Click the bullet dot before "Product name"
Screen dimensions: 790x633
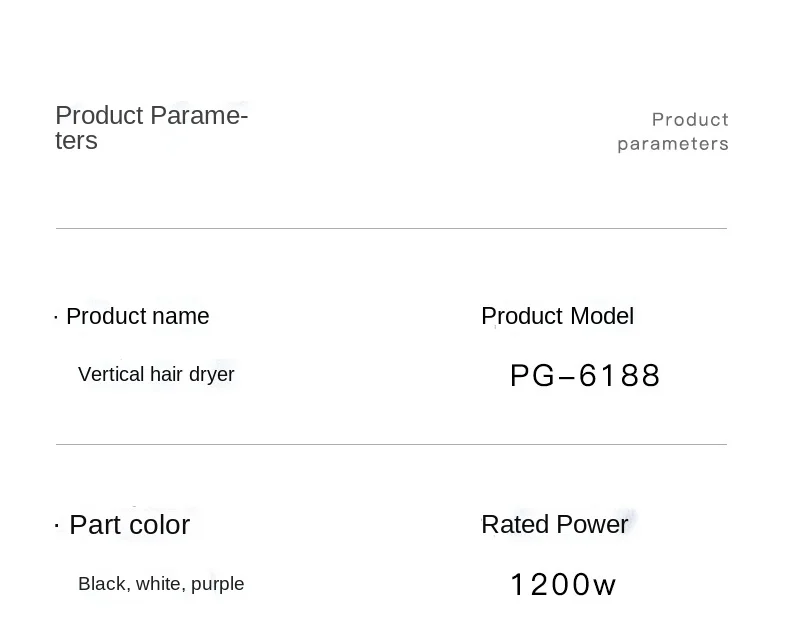click(x=56, y=318)
